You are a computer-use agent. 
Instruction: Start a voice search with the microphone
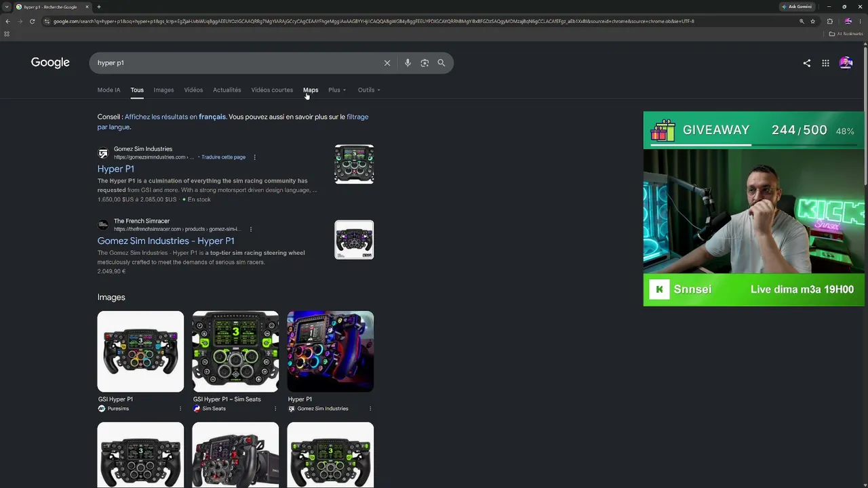(408, 63)
